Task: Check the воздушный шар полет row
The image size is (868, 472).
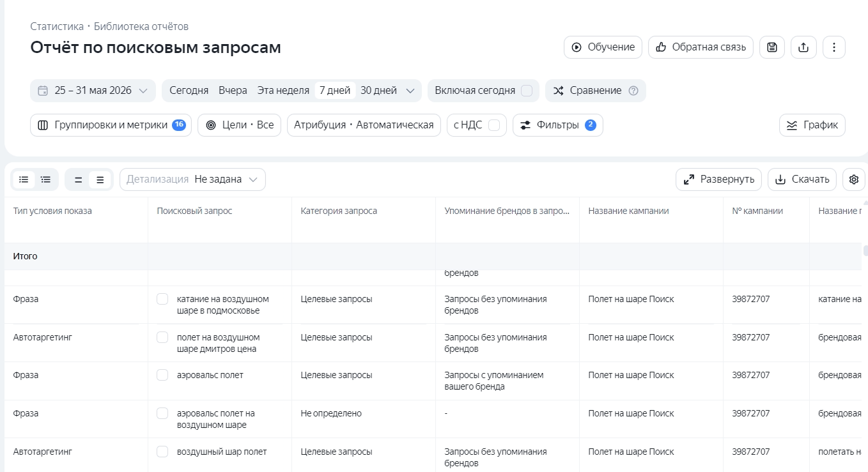Action: pos(162,452)
